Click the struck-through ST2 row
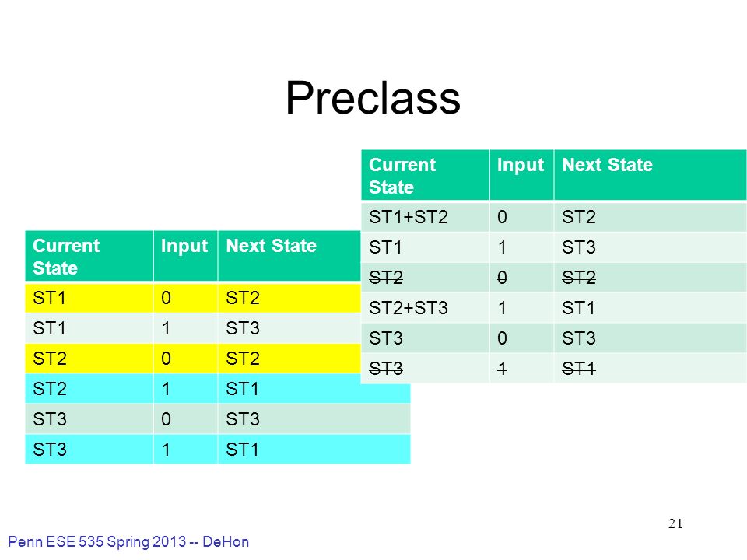The image size is (747, 560). pos(554,278)
